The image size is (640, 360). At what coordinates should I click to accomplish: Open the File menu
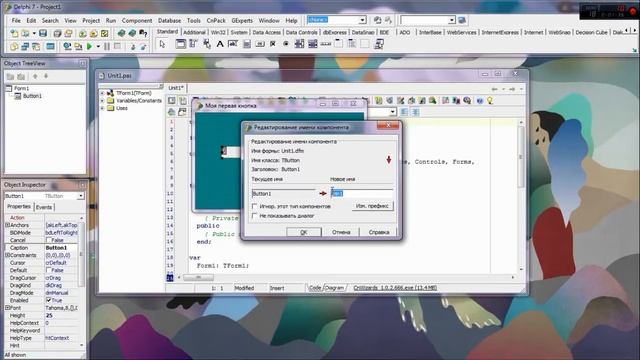click(x=16, y=20)
